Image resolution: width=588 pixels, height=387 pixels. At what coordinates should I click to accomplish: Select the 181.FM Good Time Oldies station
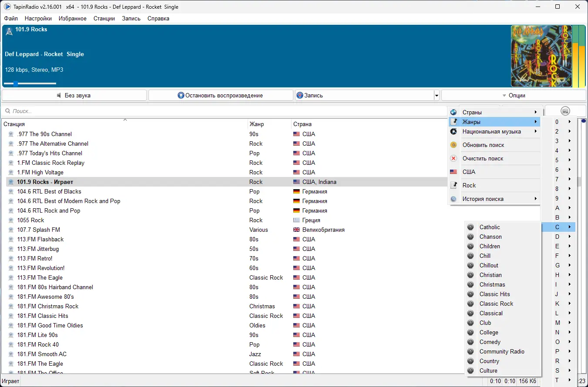(50, 325)
